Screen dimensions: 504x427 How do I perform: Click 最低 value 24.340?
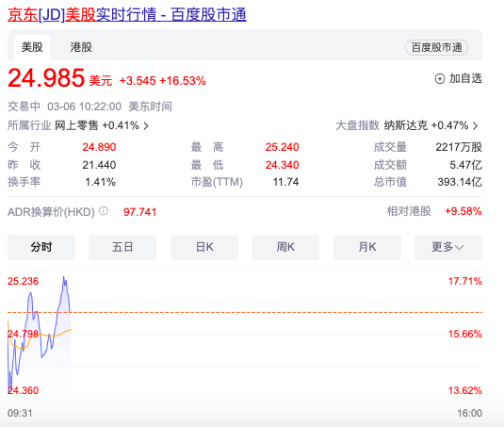[282, 165]
